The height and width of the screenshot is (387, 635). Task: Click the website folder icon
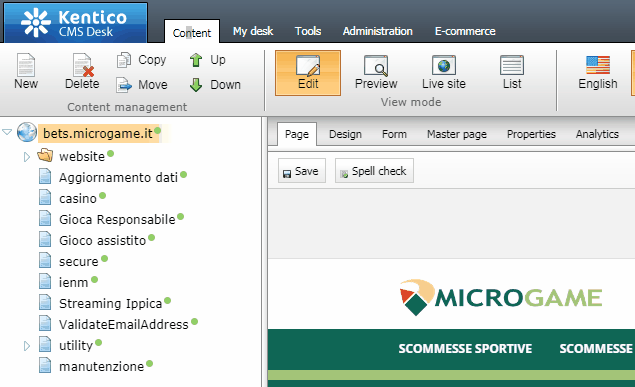pyautogui.click(x=45, y=155)
